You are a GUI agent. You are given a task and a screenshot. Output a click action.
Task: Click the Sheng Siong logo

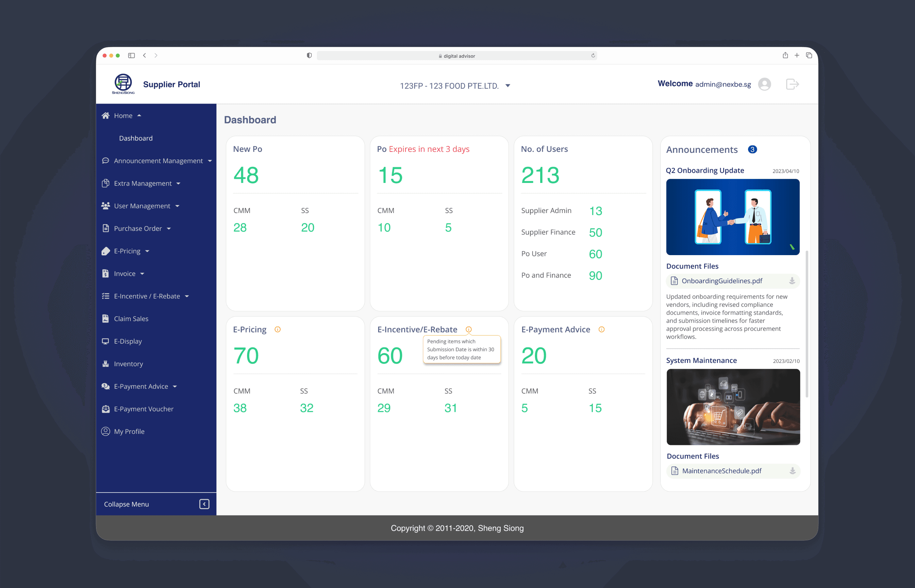coord(123,84)
